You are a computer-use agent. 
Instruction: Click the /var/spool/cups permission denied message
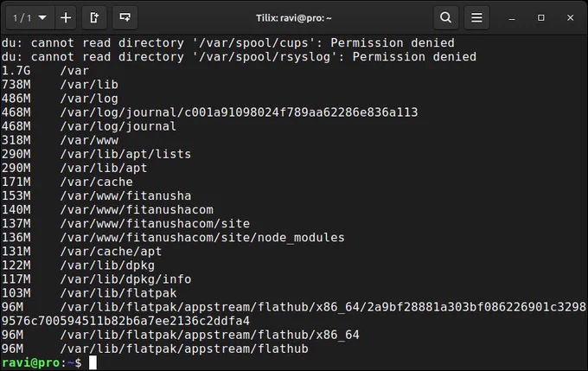(x=228, y=42)
